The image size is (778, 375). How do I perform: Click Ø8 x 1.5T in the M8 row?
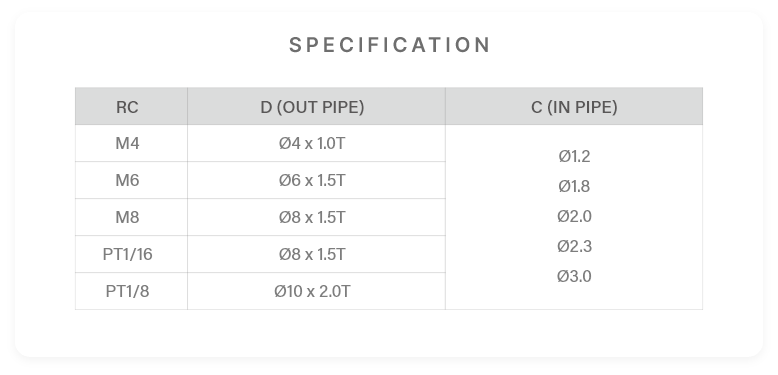317,217
